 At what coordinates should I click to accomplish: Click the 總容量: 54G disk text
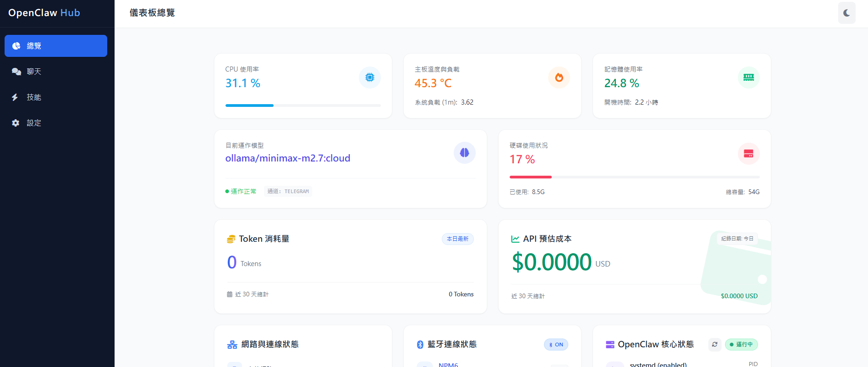pos(742,192)
